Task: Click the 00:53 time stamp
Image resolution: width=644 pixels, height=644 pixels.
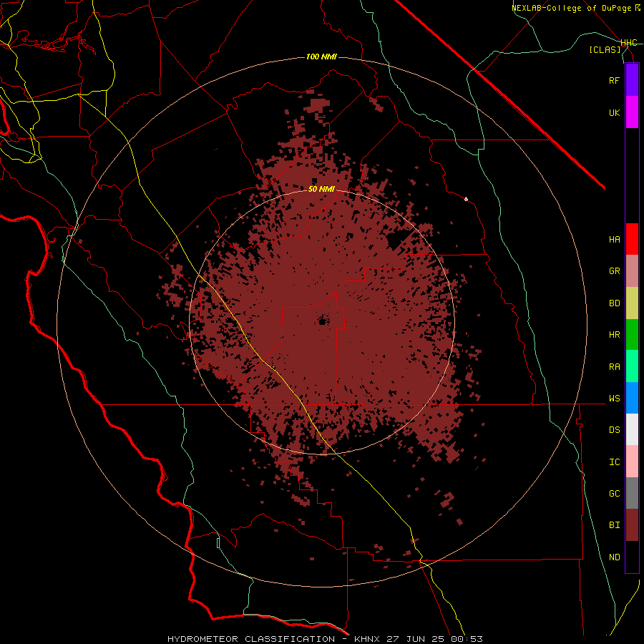Action: pos(468,639)
